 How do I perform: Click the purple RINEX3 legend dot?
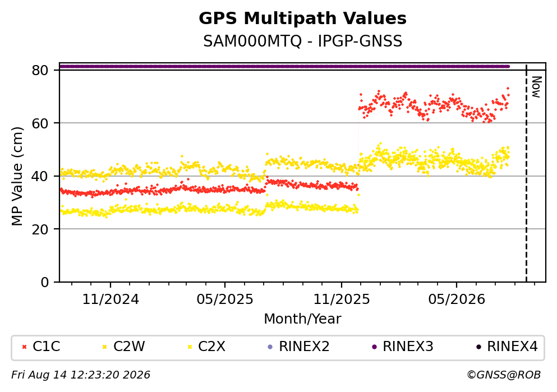pos(374,347)
